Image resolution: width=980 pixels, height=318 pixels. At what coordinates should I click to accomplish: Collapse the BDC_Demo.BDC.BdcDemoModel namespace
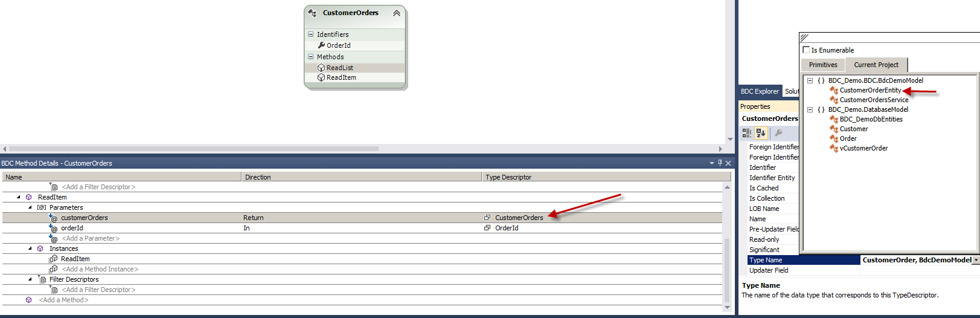coord(810,80)
